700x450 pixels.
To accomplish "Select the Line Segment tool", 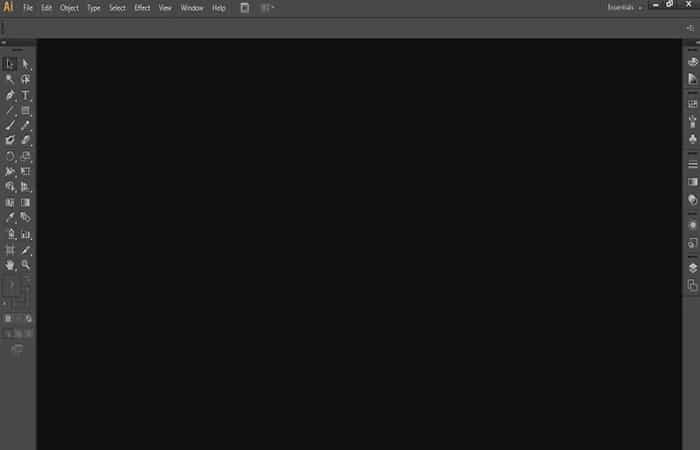I will coord(10,110).
